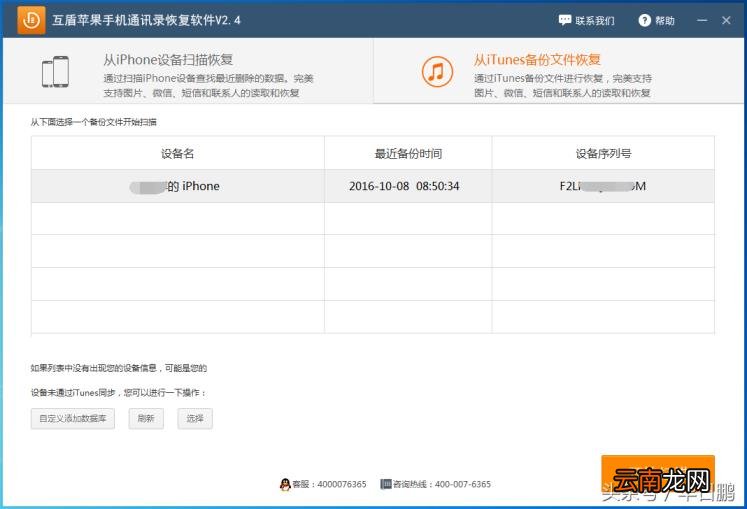Screen dimensions: 747x509
Task: Click customer service number 4000076365
Action: click(x=342, y=484)
